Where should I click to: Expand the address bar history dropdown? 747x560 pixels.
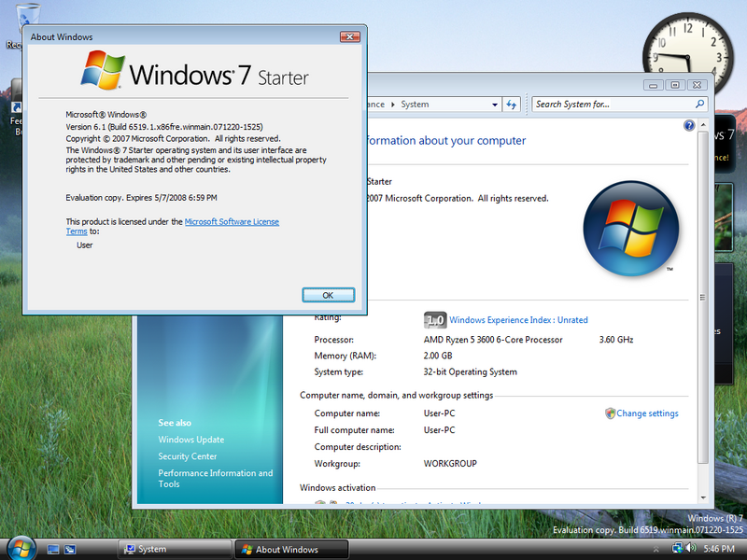pyautogui.click(x=495, y=105)
